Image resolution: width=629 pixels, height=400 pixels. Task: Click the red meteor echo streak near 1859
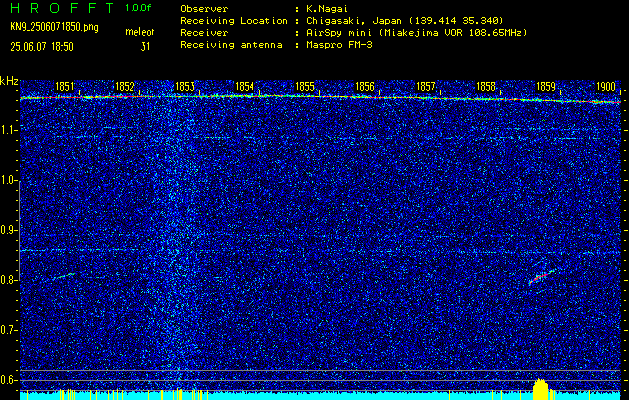coord(542,277)
